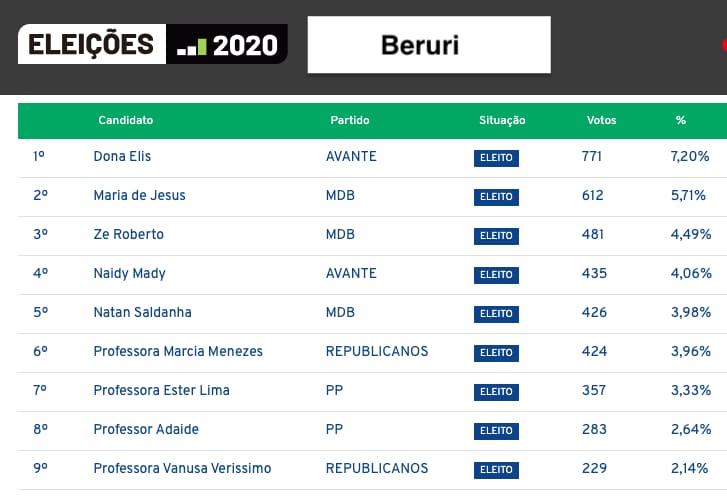Select candidate Maria de Jesus
727x497 pixels.
click(x=139, y=195)
